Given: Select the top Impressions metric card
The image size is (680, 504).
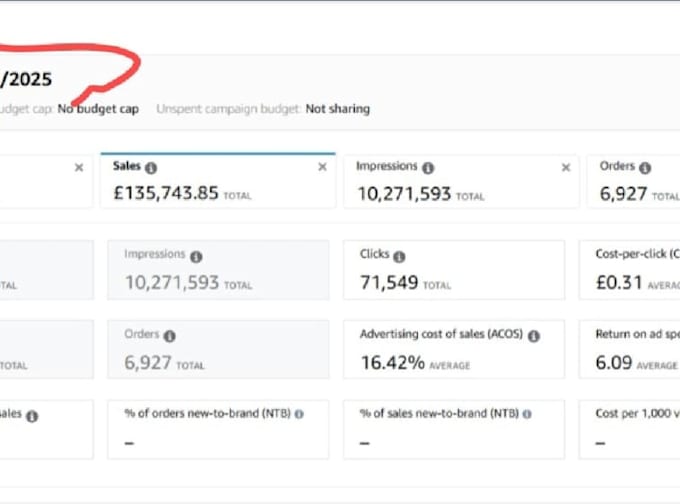Looking at the screenshot, I should pyautogui.click(x=461, y=181).
